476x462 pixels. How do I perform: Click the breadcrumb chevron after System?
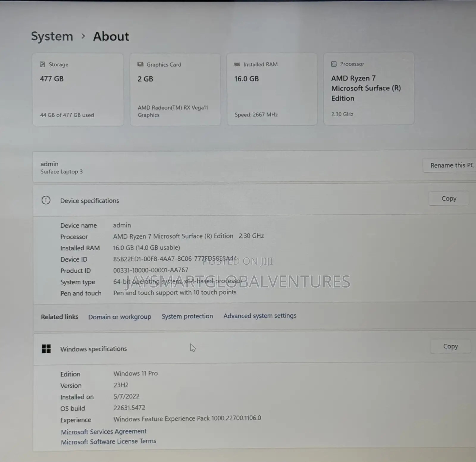tap(83, 36)
